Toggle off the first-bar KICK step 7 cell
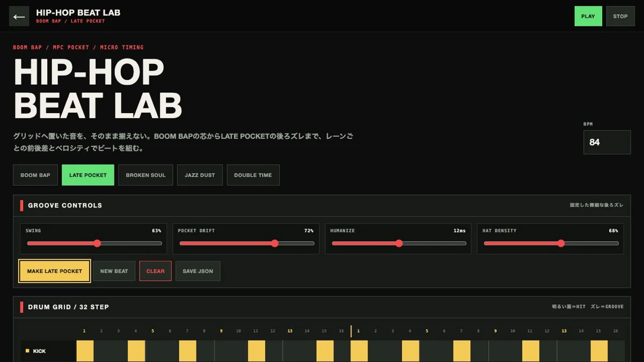Image resolution: width=644 pixels, height=362 pixels. pyautogui.click(x=188, y=351)
